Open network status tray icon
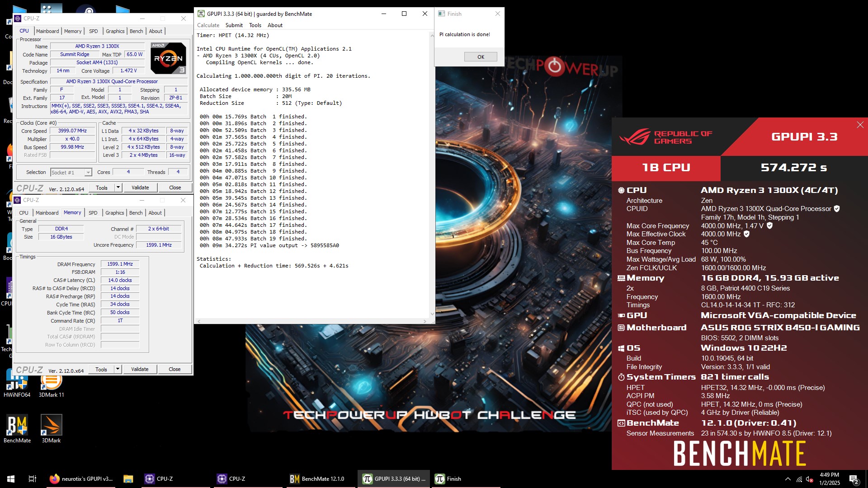Screen dimensions: 868x488 coord(799,479)
